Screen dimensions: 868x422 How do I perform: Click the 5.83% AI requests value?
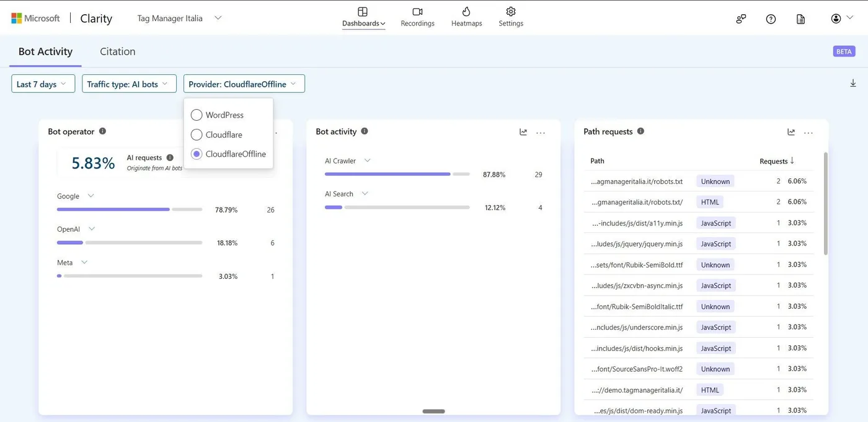pos(93,163)
